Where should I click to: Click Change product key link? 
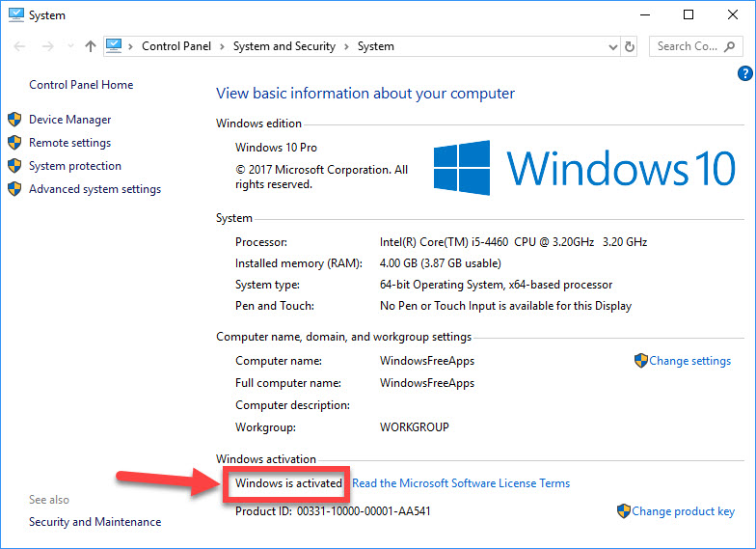(683, 511)
